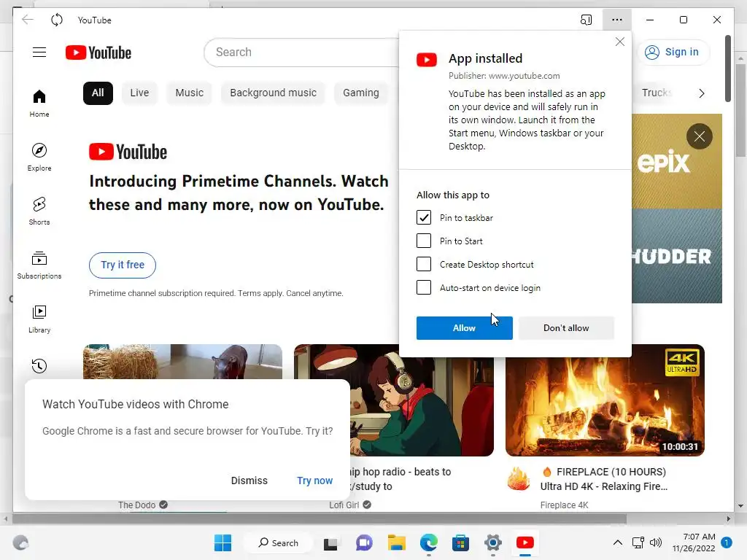Open The Dodo video thumbnail
Viewport: 747px width, 560px height.
182,362
